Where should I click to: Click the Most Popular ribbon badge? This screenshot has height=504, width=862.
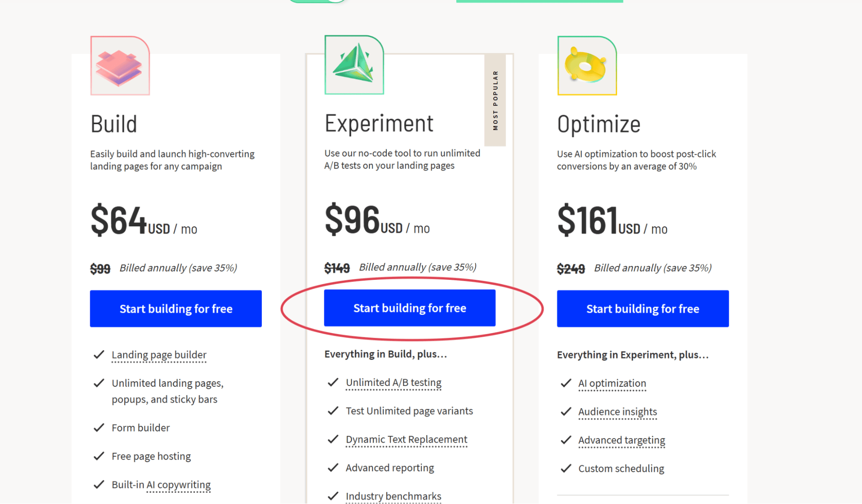[x=495, y=100]
